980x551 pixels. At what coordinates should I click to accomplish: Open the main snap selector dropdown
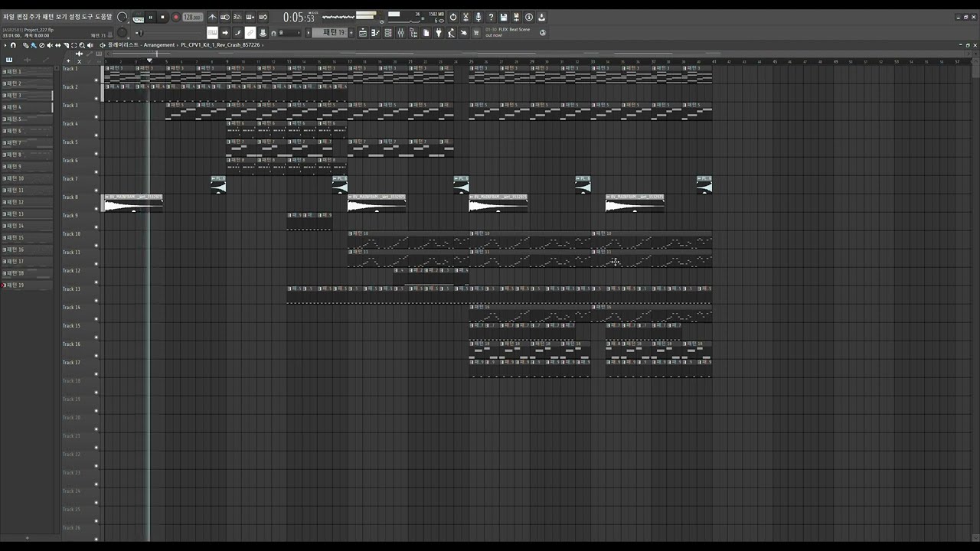[289, 33]
